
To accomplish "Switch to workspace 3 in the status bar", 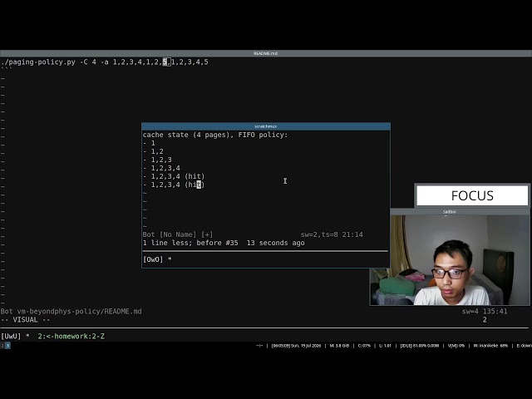I will (x=7, y=346).
